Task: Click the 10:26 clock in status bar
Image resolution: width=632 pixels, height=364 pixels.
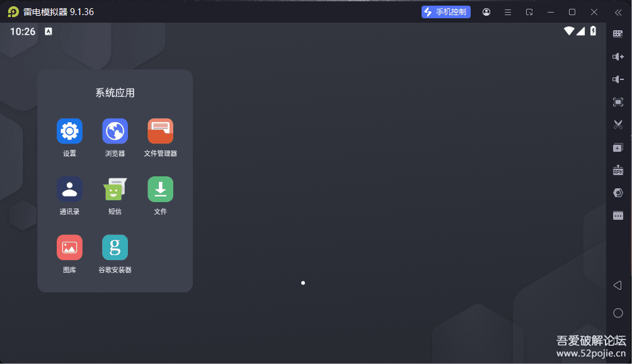Action: click(x=23, y=31)
